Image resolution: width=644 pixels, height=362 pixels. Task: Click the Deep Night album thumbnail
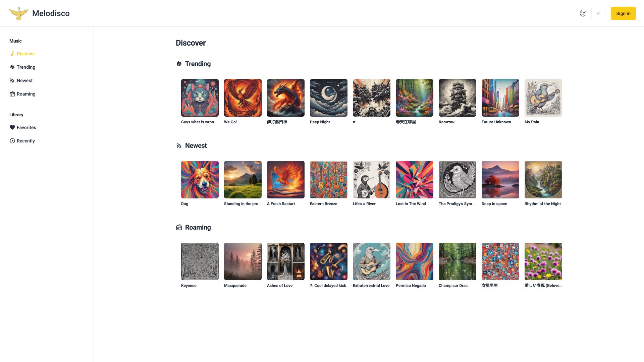[x=328, y=97]
